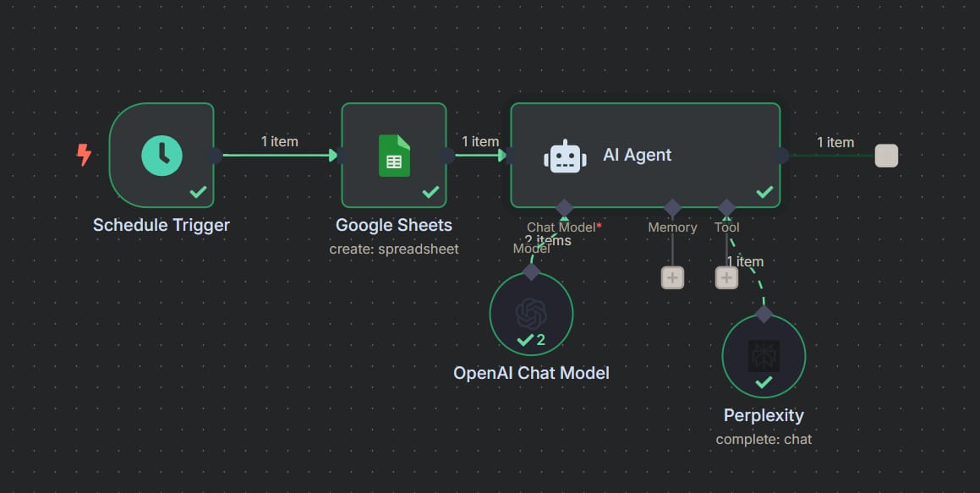
Task: Click the AI Agent title text
Action: pos(637,155)
